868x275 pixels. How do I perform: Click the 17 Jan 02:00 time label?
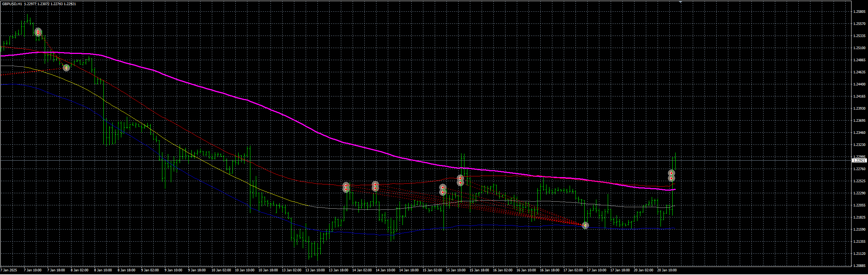573,270
